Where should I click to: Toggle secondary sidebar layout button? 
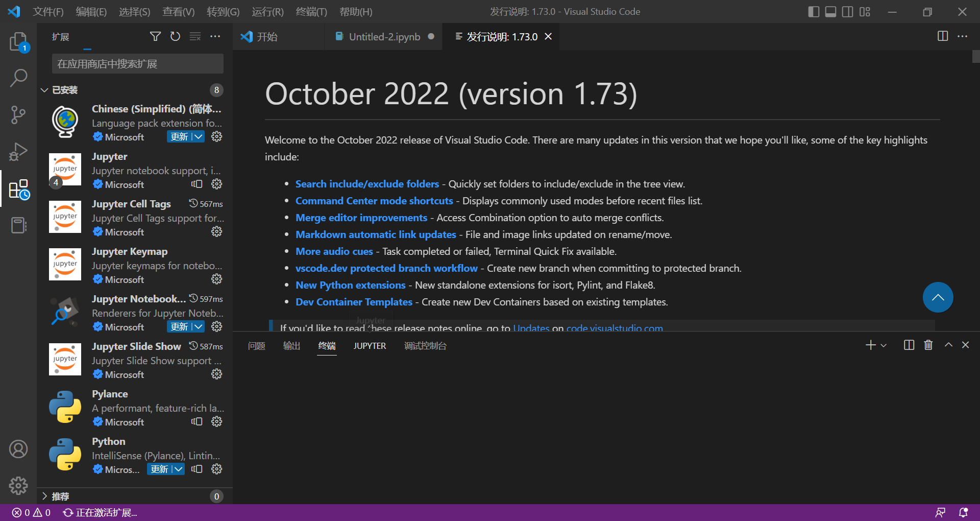[x=848, y=12]
